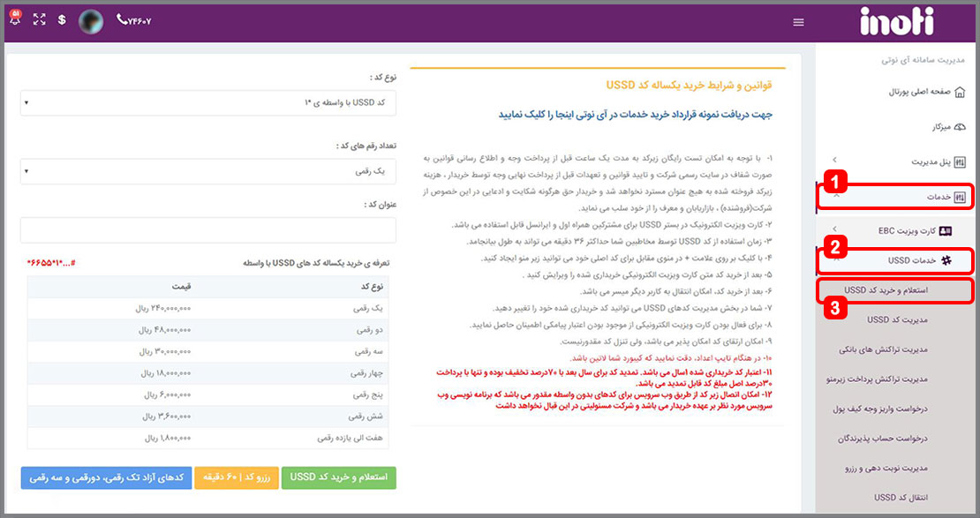
Task: Open the user profile avatar
Action: tap(91, 21)
